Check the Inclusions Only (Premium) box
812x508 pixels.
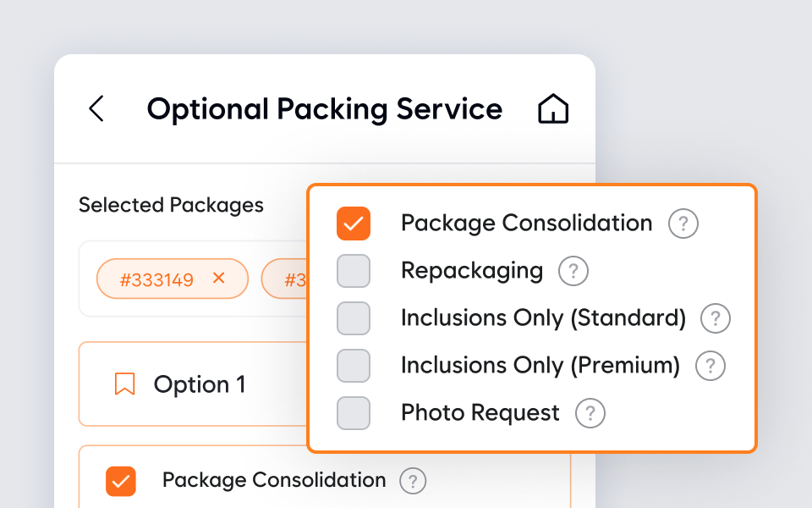354,366
